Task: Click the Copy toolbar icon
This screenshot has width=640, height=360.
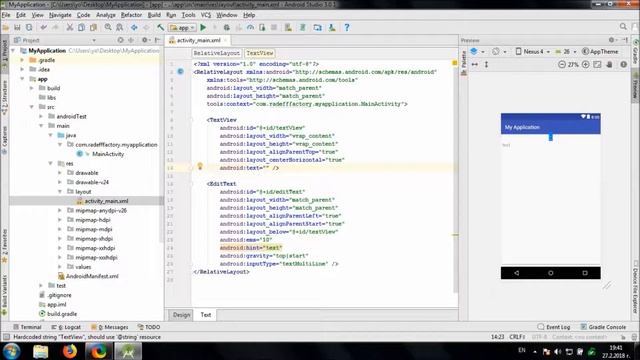Action: [x=82, y=28]
